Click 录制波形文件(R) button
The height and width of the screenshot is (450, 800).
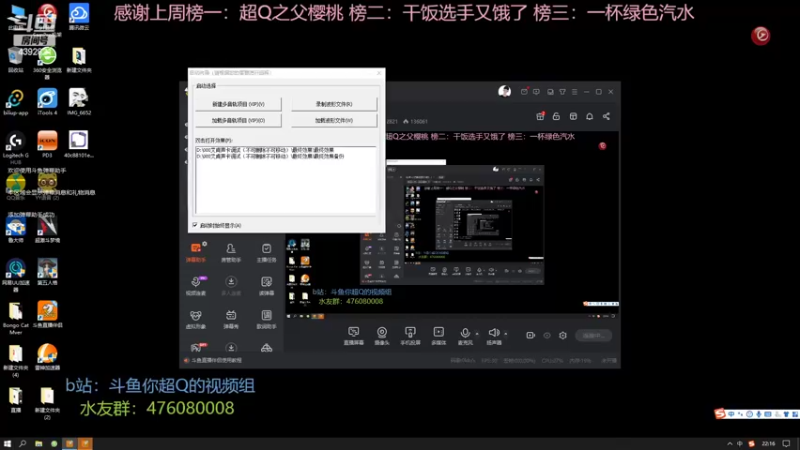coord(334,104)
